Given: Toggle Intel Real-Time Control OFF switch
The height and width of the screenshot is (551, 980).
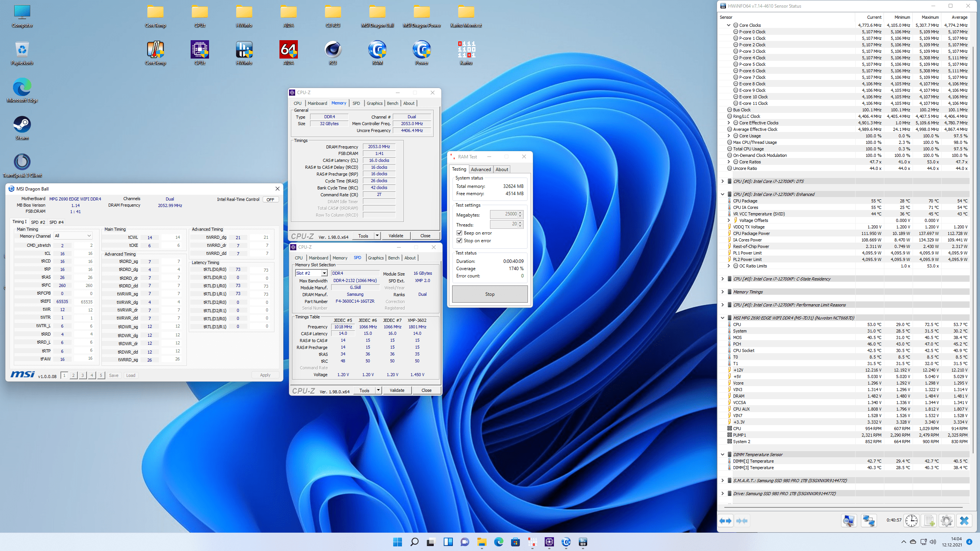Looking at the screenshot, I should [270, 199].
